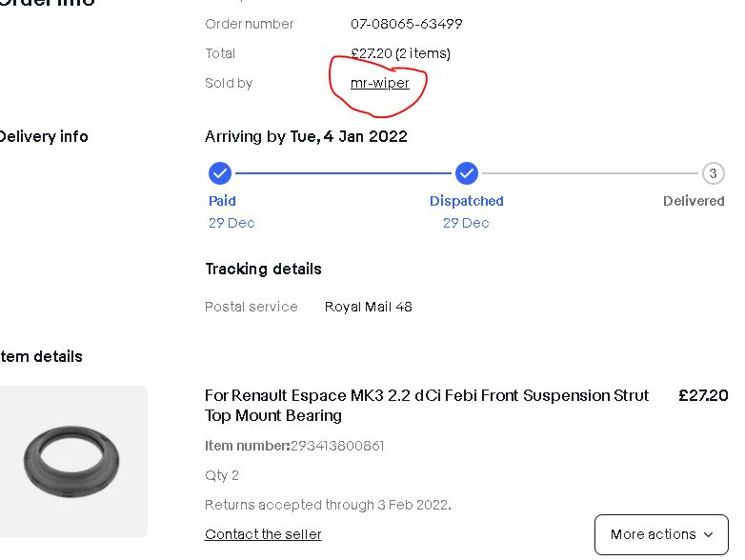Image resolution: width=745 pixels, height=560 pixels.
Task: Select the order number 07-08065-63499
Action: coord(407,24)
